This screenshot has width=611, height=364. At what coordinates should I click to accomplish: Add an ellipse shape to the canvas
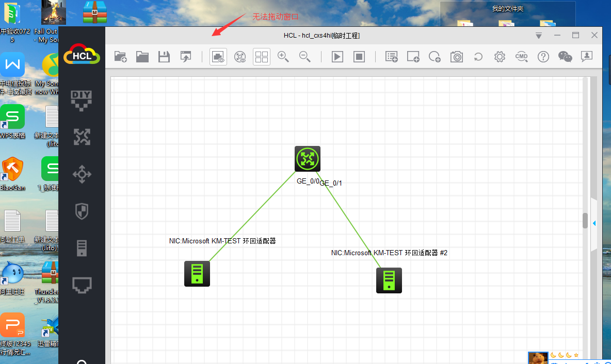[435, 57]
